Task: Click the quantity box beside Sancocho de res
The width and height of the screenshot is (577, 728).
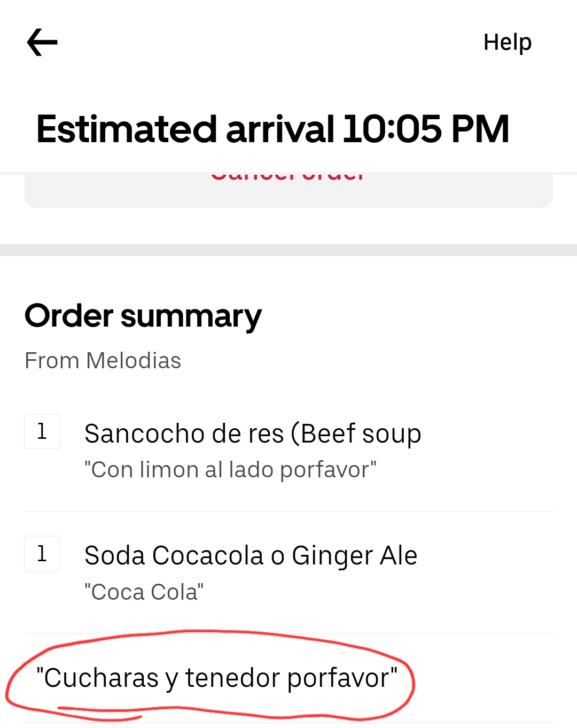Action: click(x=42, y=431)
